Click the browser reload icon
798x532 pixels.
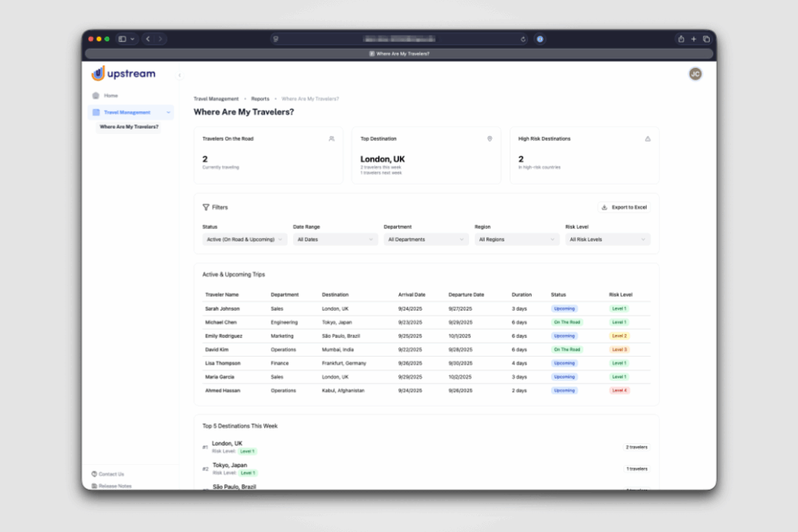click(x=523, y=39)
